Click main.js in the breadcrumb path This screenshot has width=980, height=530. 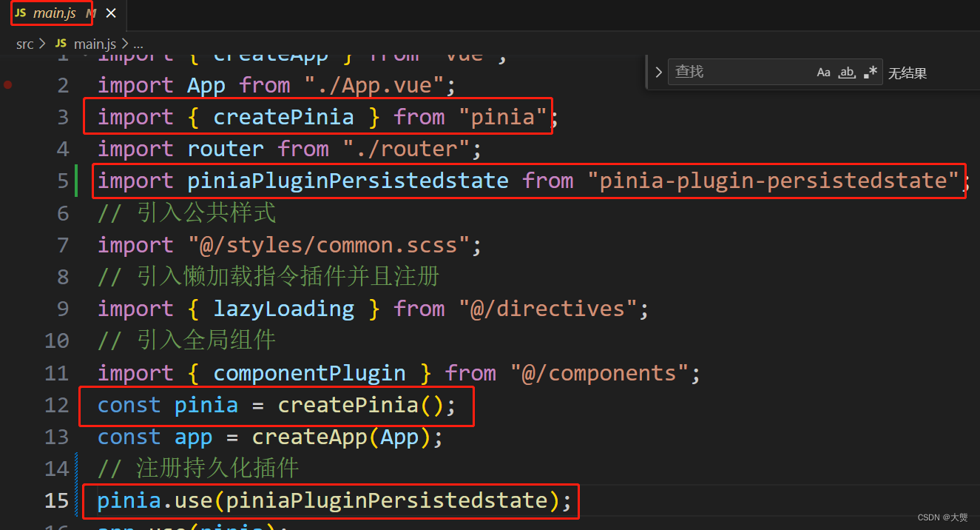click(x=95, y=44)
